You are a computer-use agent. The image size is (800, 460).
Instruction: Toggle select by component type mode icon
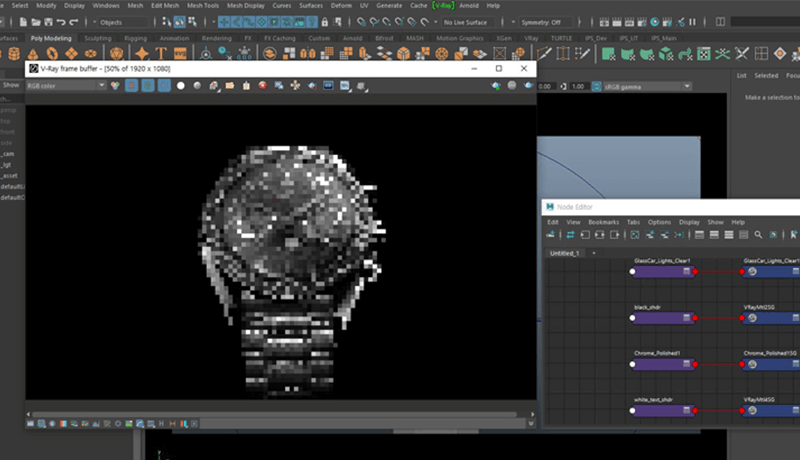click(192, 22)
